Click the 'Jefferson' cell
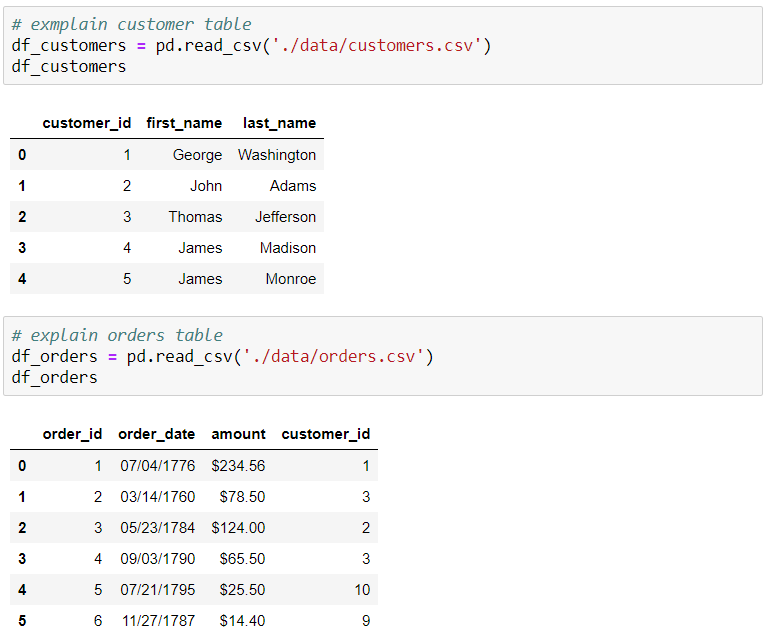 286,217
